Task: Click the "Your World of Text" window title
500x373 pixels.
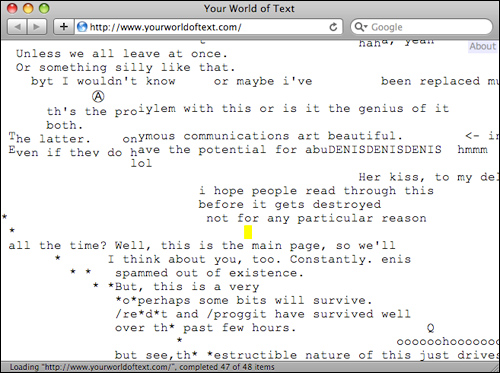Action: pyautogui.click(x=249, y=8)
